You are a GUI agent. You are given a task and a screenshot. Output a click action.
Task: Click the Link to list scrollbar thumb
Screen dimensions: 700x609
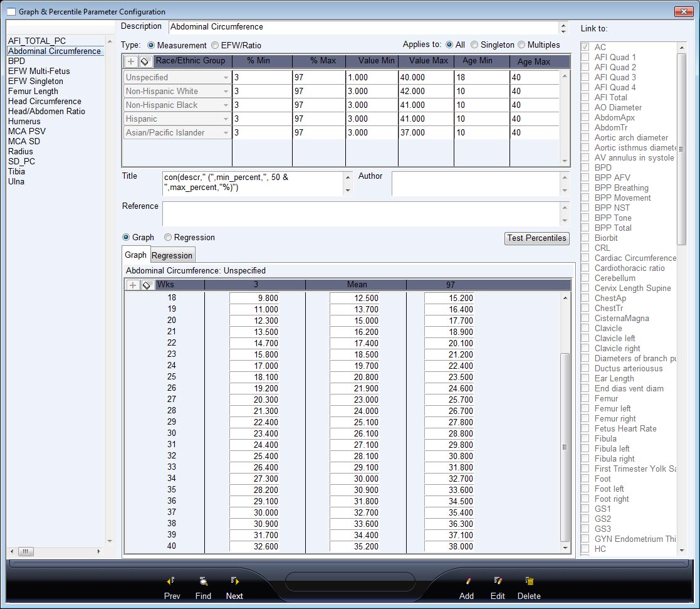pyautogui.click(x=681, y=149)
